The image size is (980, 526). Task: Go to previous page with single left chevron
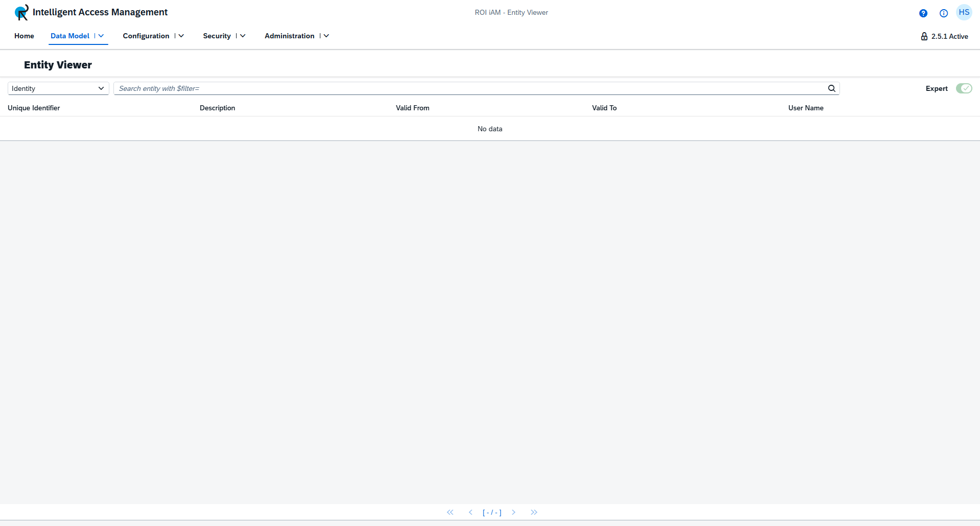[x=471, y=512]
